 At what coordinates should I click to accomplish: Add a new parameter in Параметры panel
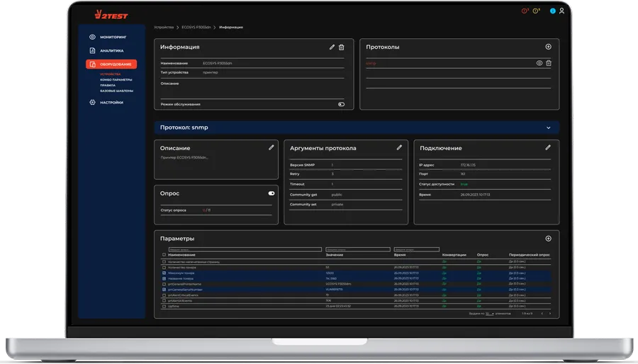[x=548, y=239]
